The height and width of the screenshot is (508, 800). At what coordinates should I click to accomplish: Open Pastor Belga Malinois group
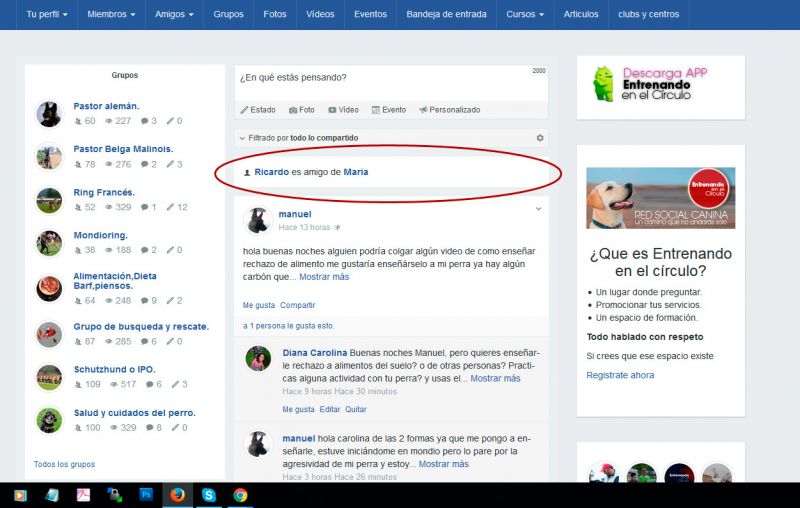123,149
